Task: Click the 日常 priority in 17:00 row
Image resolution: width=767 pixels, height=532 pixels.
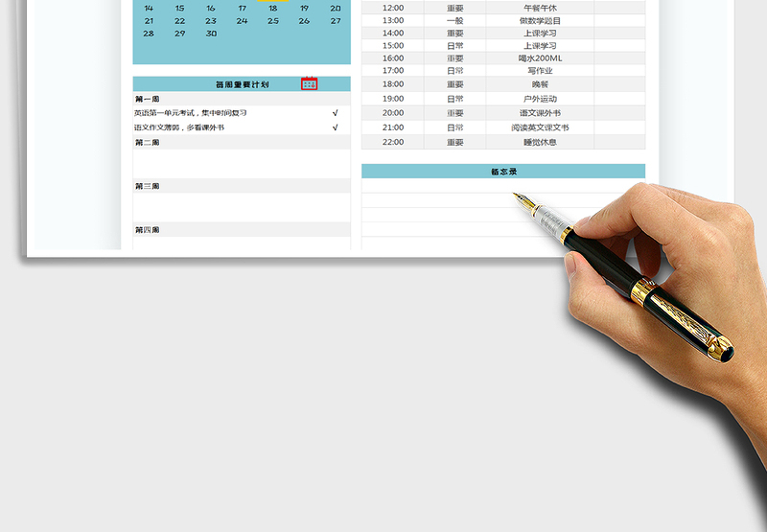Action: 454,70
